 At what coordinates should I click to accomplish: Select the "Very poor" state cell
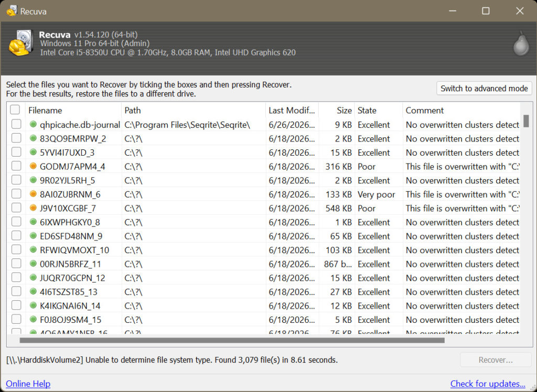pos(377,194)
